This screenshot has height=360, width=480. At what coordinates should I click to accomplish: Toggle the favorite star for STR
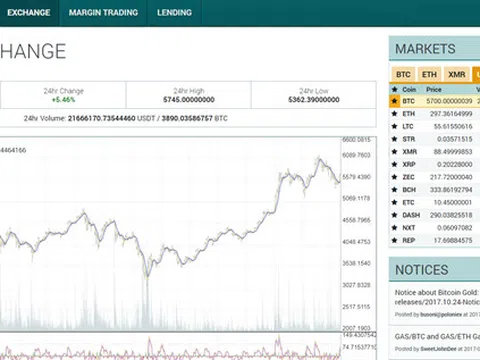click(x=395, y=139)
